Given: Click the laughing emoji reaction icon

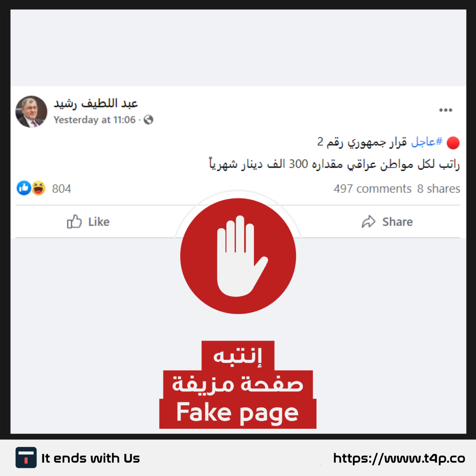Looking at the screenshot, I should coord(38,188).
